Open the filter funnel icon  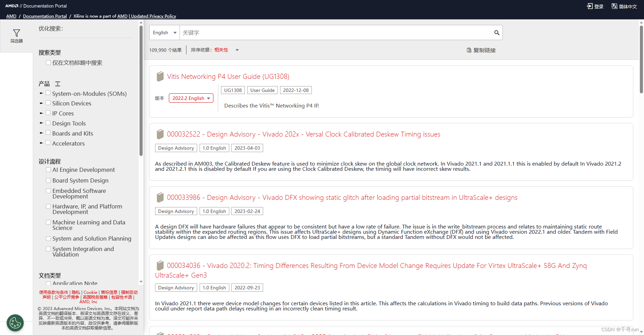(x=16, y=33)
